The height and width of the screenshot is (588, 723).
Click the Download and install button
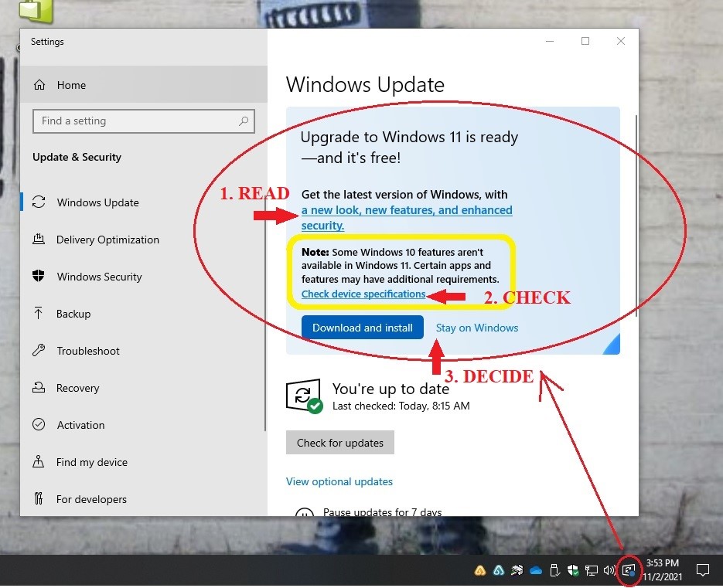[363, 328]
